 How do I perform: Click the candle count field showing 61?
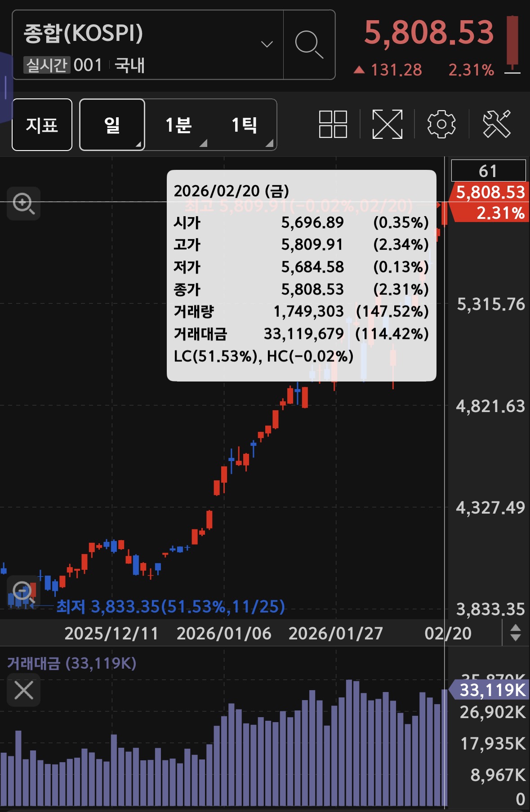click(488, 171)
